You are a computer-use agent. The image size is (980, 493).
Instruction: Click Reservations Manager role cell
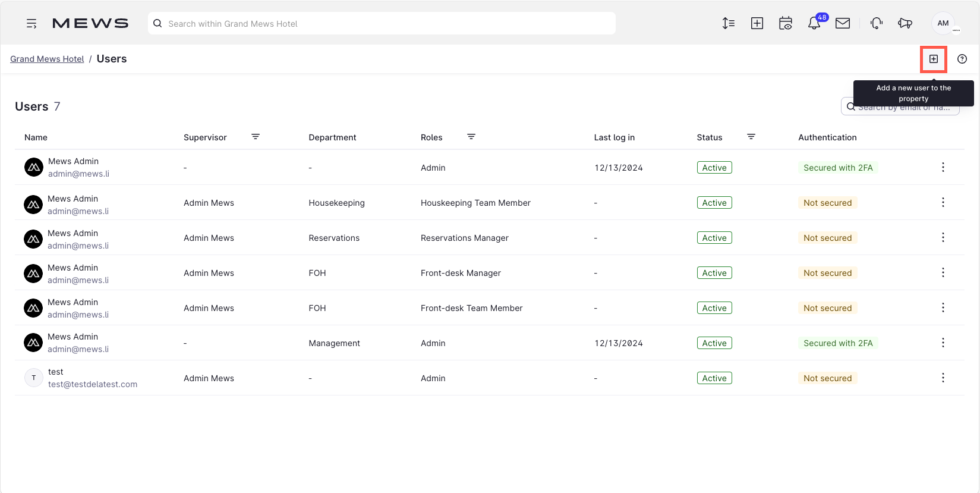click(465, 238)
